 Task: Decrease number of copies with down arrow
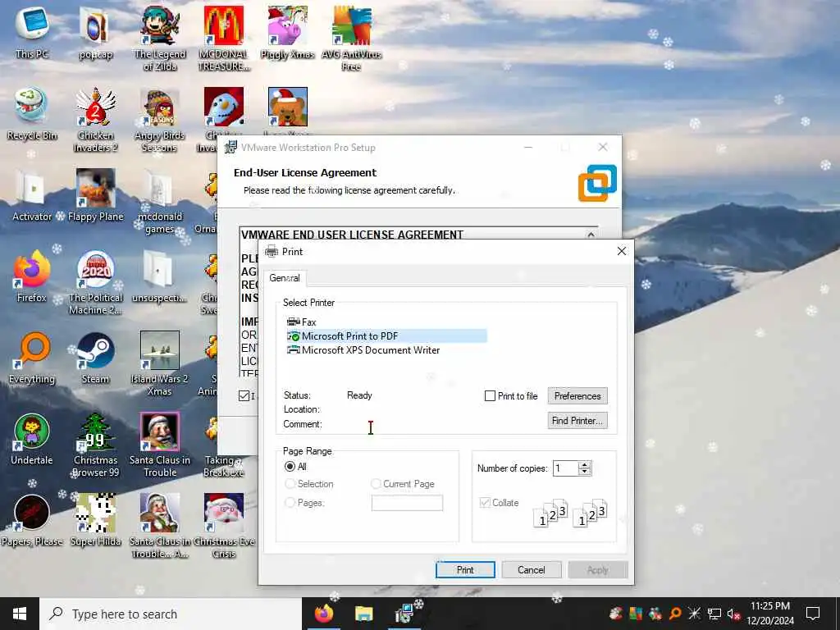point(584,472)
